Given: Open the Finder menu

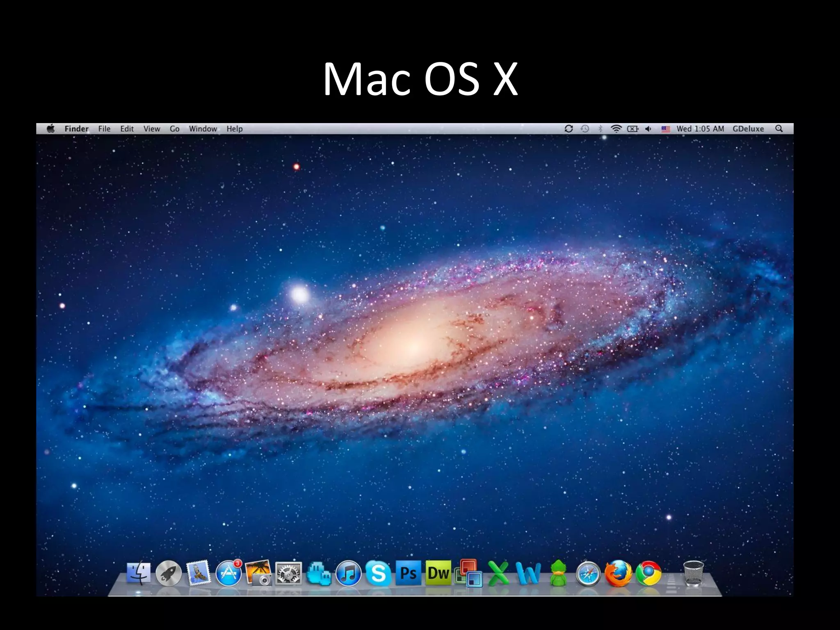Looking at the screenshot, I should (x=76, y=129).
